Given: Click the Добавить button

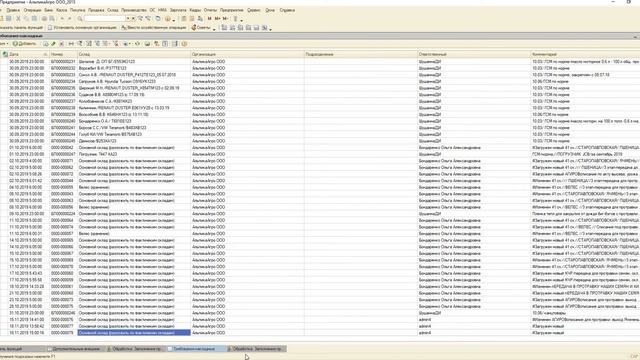Looking at the screenshot, I should [24, 44].
